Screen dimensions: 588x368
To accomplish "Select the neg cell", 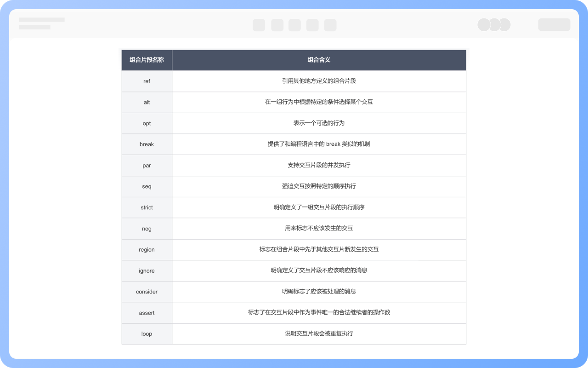I will 147,229.
